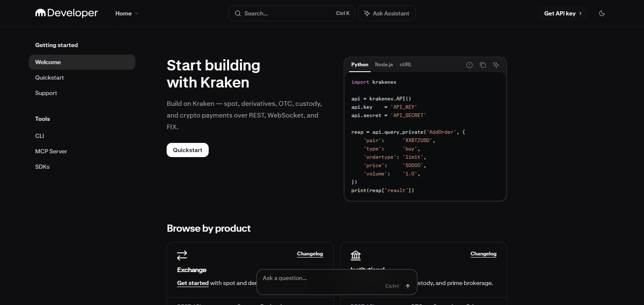The image size is (644, 305).
Task: Select the Python code tab
Action: [x=360, y=65]
